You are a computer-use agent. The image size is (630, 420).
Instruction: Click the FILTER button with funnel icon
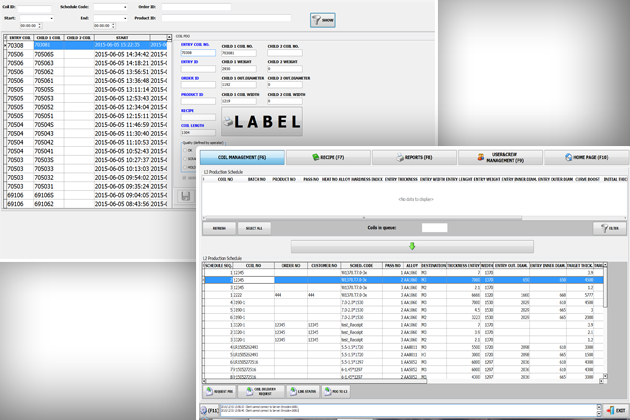608,228
